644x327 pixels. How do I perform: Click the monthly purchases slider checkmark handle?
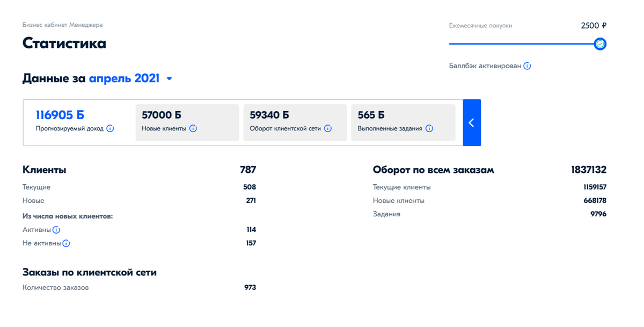click(600, 44)
